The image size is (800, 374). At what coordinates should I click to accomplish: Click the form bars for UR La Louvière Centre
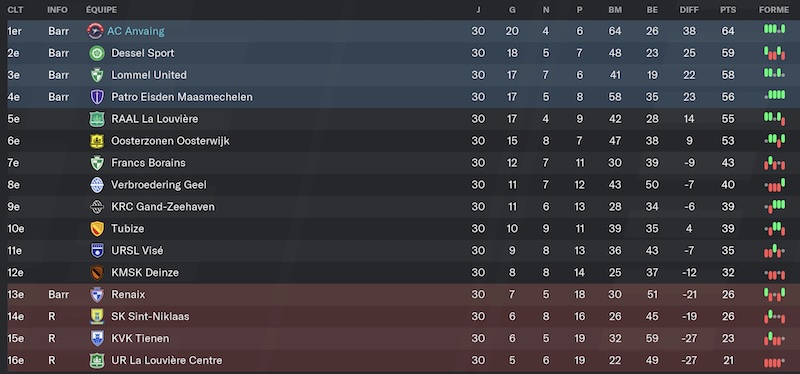point(774,362)
